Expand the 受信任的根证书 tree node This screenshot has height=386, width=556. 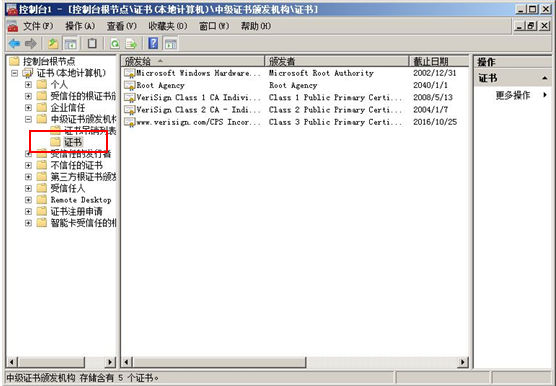[x=28, y=96]
